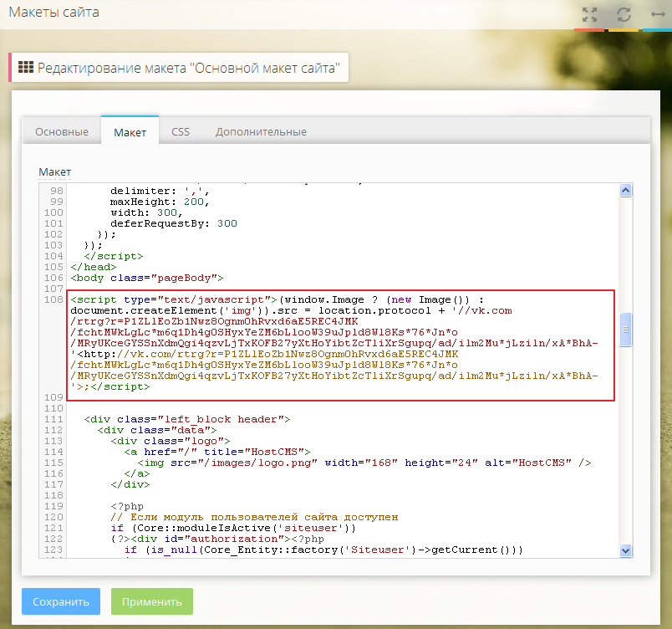The height and width of the screenshot is (629, 672).
Task: Click the "maxHeight: 200" code line
Action: point(160,202)
